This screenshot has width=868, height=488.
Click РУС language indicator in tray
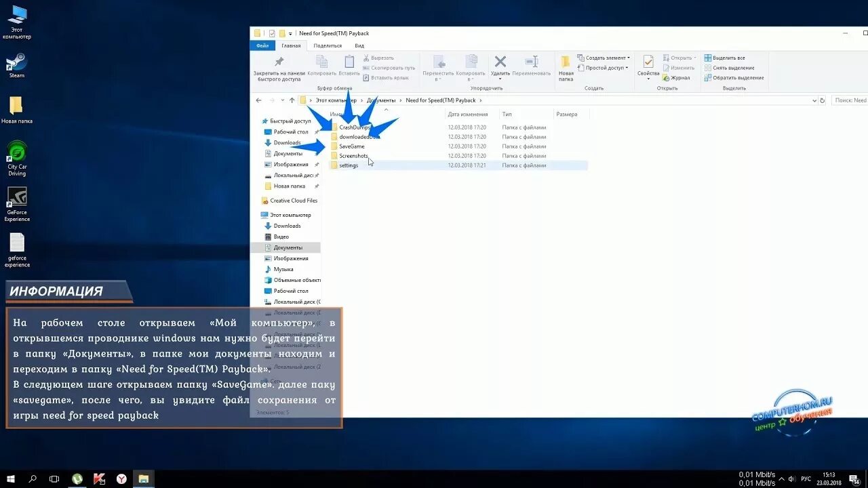point(806,479)
